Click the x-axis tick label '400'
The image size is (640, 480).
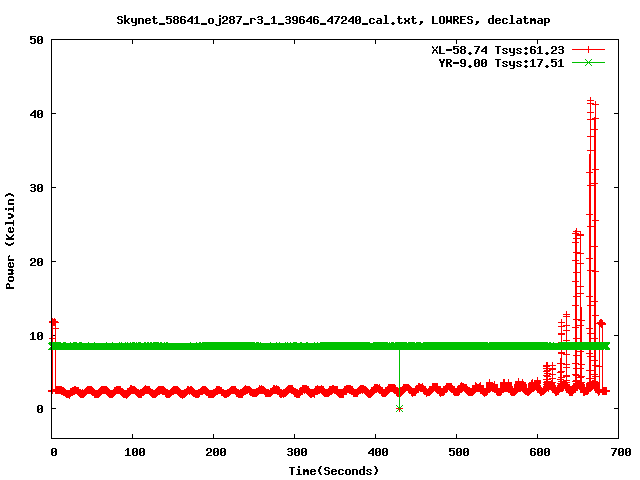coord(378,452)
